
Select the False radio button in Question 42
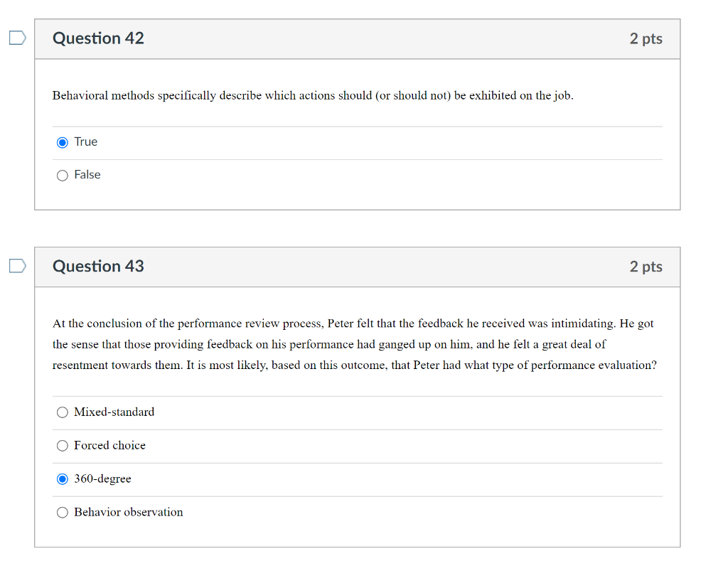pos(63,175)
